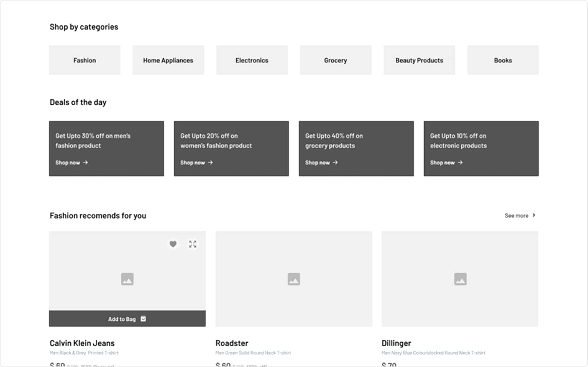Shop now on electronic products 10% deal
This screenshot has height=367, width=588.
tap(443, 163)
